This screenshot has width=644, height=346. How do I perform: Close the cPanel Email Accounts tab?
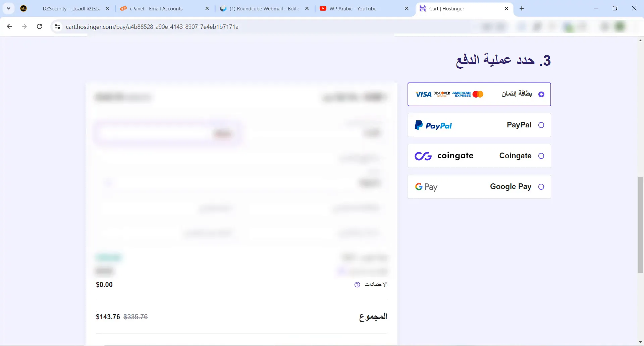tap(207, 9)
